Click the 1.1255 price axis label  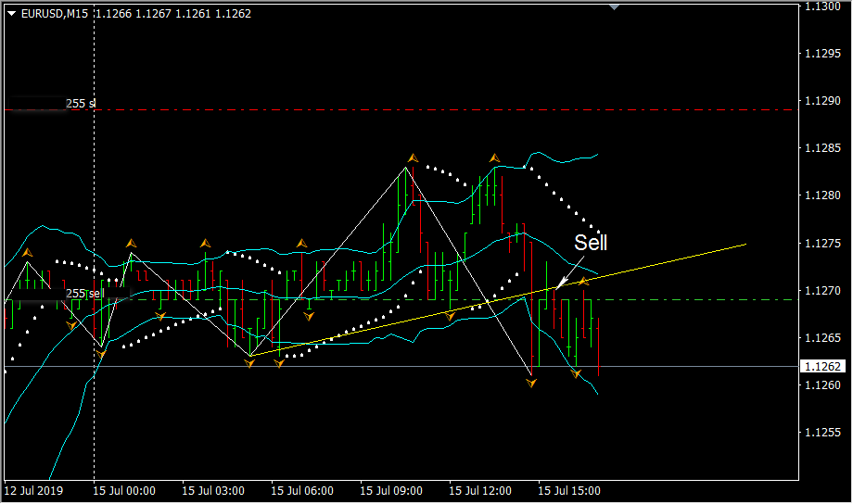tap(822, 433)
